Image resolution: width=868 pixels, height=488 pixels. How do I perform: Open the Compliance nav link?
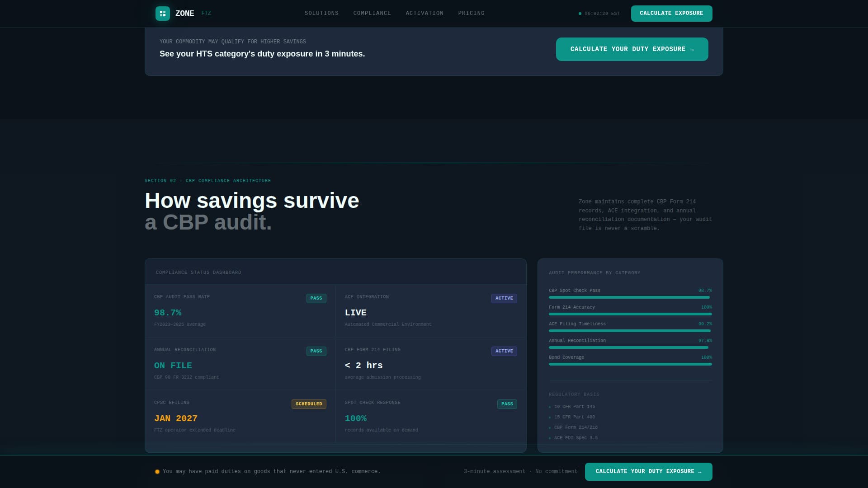(x=372, y=14)
